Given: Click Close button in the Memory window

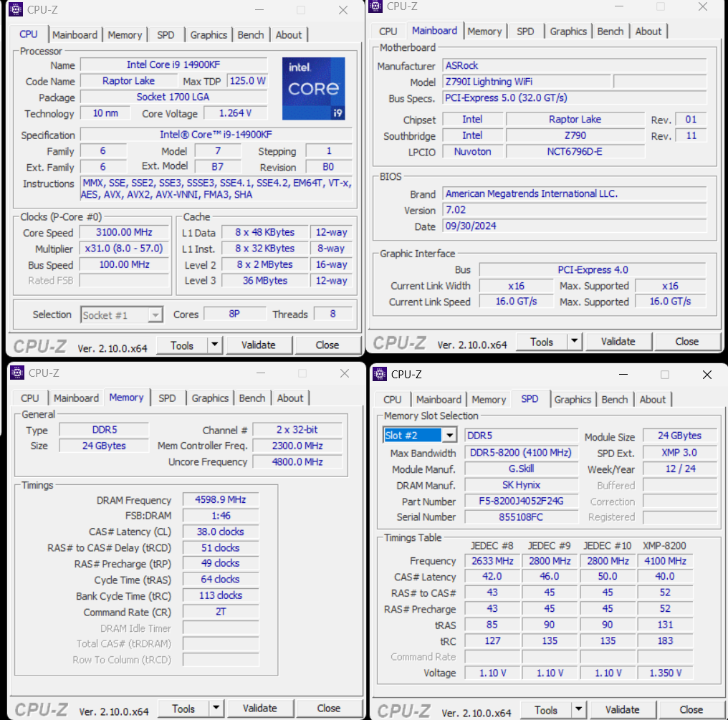Looking at the screenshot, I should point(329,709).
